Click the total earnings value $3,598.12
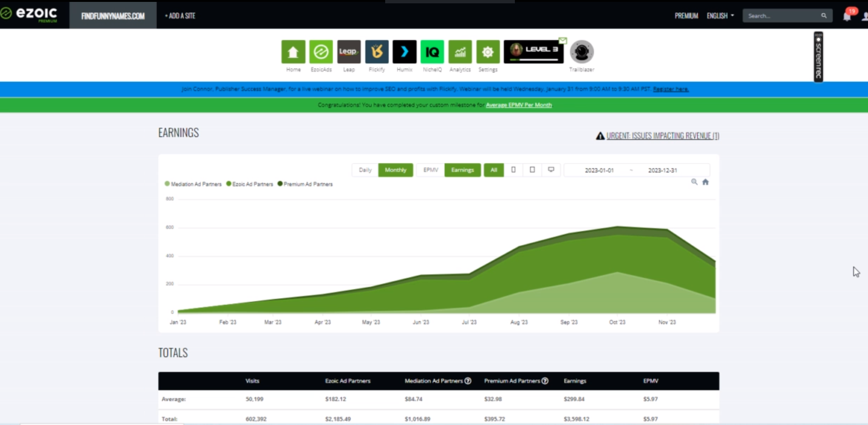 tap(576, 419)
